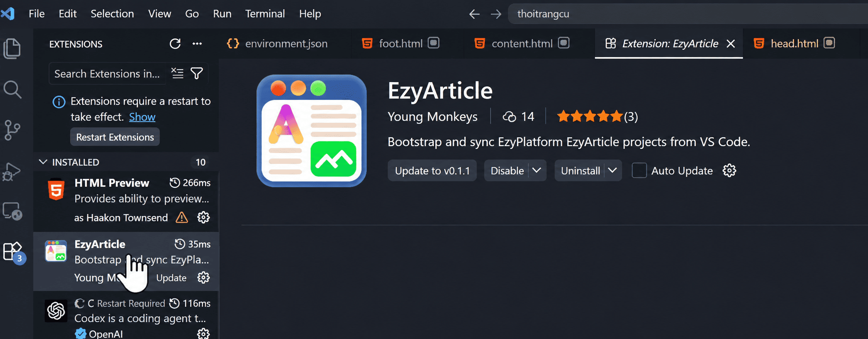Open manage gear for HTML Preview extension
868x339 pixels.
click(x=203, y=217)
